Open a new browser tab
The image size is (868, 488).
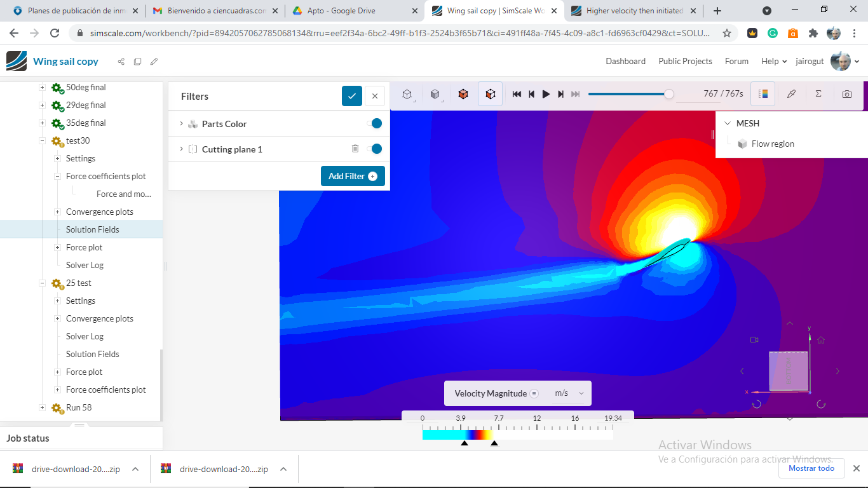click(717, 11)
